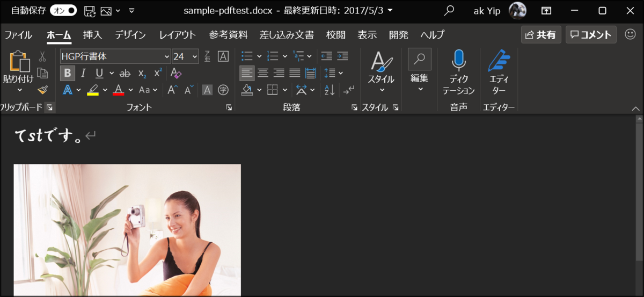
Task: Click the enclosed character icon
Action: point(223,90)
